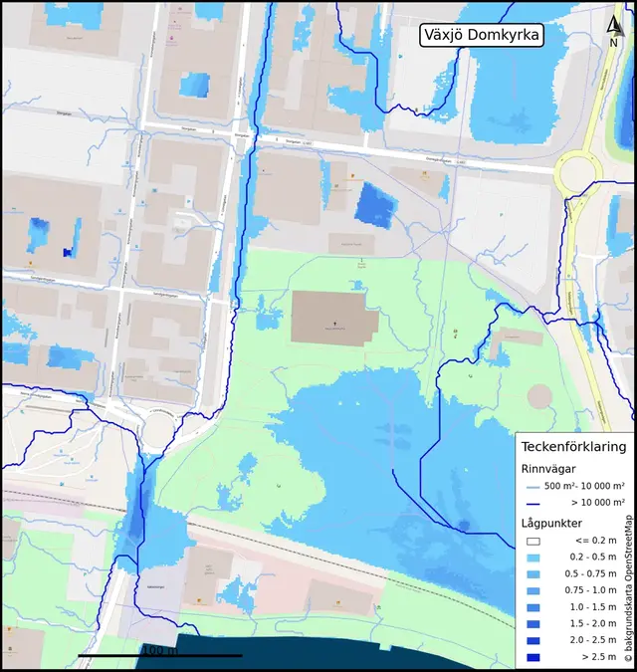The width and height of the screenshot is (637, 672).
Task: Click the light blue 500 m² flow line symbol
Action: 533,487
